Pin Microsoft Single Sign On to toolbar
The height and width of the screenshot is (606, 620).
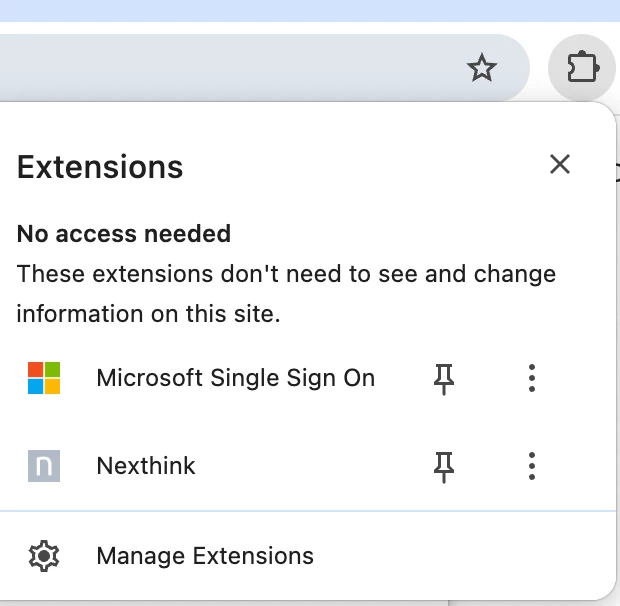click(444, 378)
